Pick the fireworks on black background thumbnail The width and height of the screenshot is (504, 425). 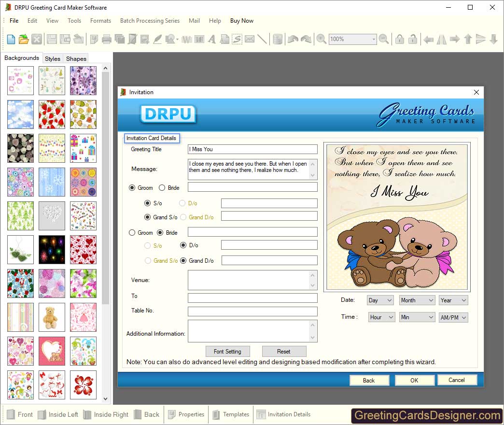(x=52, y=250)
